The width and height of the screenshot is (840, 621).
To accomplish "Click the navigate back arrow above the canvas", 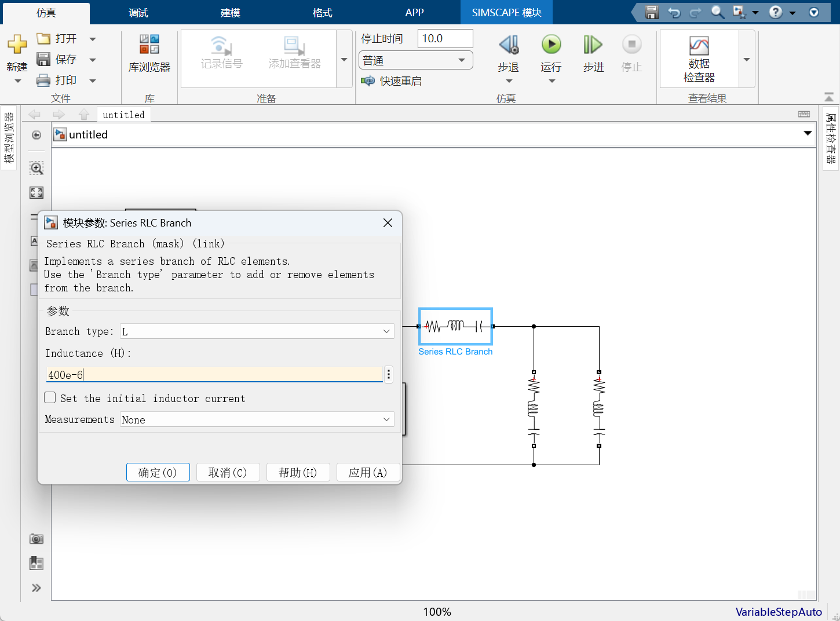I will (x=35, y=114).
